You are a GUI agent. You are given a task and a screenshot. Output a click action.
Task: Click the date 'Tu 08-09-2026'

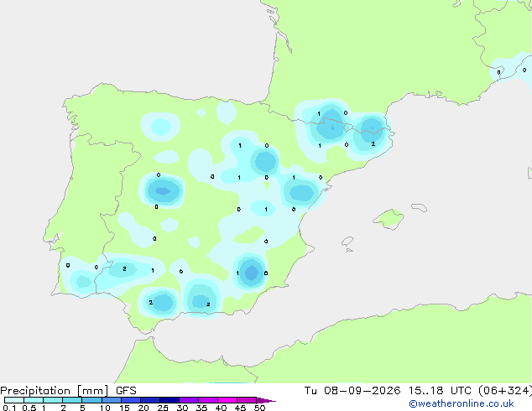click(352, 391)
